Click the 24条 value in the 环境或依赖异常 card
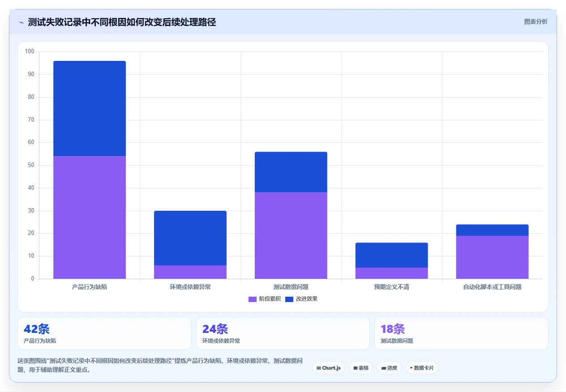The image size is (566, 392). [215, 329]
